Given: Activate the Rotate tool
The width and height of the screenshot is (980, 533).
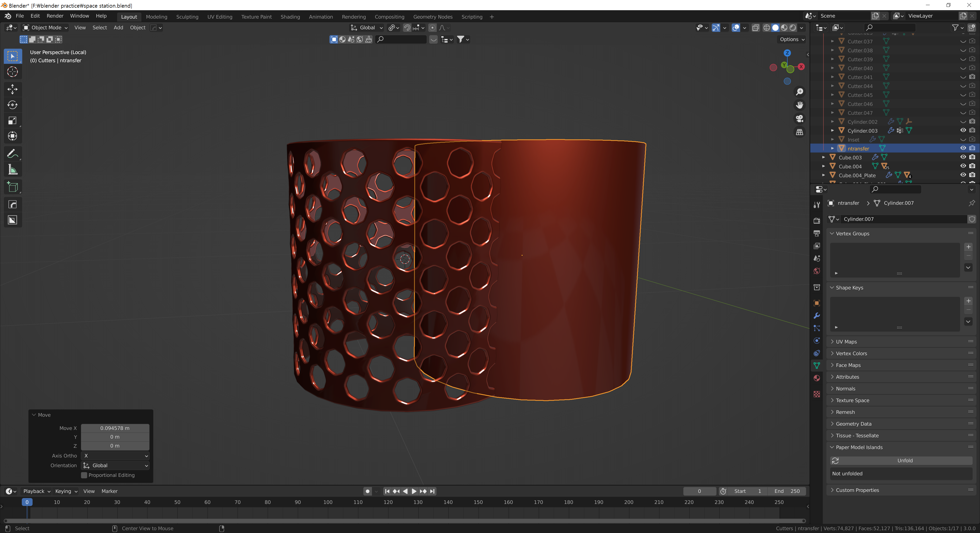Looking at the screenshot, I should 13,105.
